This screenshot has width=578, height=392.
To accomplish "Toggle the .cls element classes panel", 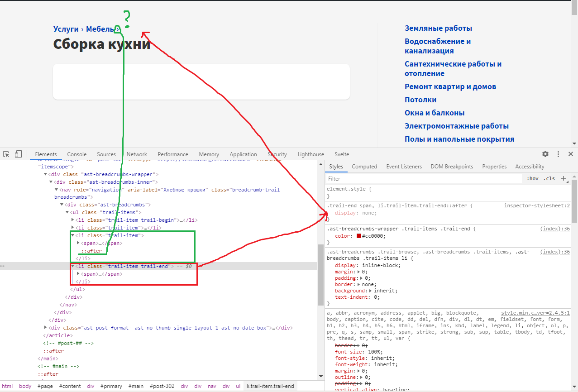I will click(549, 178).
